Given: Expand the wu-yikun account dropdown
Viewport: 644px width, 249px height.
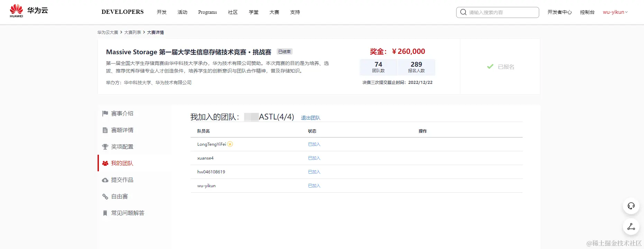Looking at the screenshot, I should click(x=615, y=12).
